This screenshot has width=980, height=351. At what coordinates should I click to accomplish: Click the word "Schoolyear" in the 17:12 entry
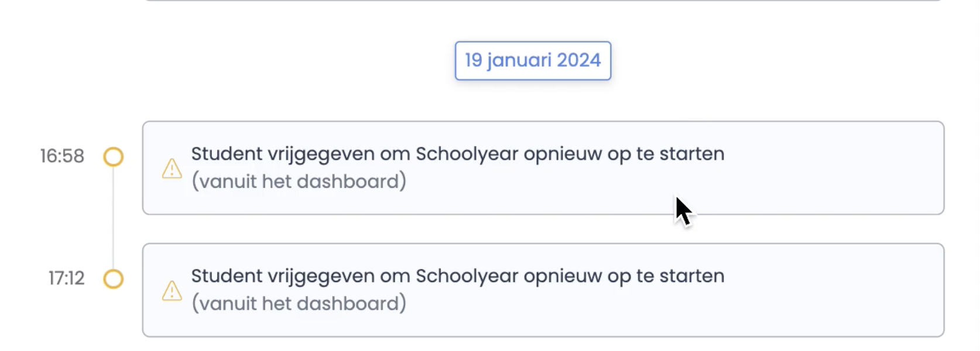pyautogui.click(x=467, y=276)
